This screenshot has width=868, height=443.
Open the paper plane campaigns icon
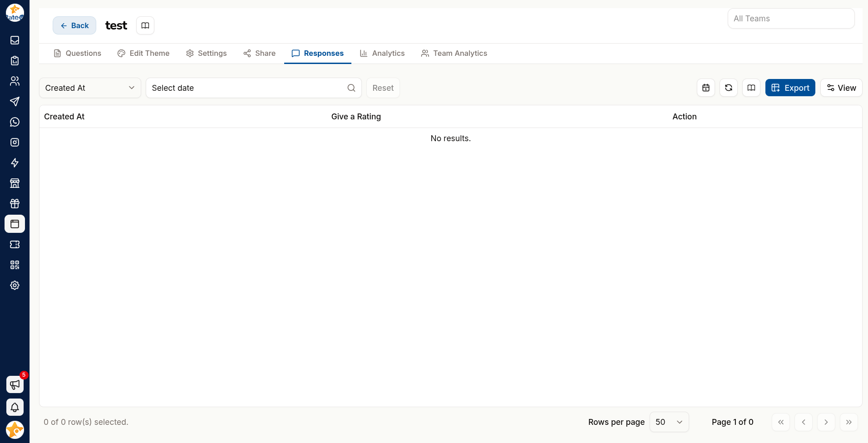[15, 101]
